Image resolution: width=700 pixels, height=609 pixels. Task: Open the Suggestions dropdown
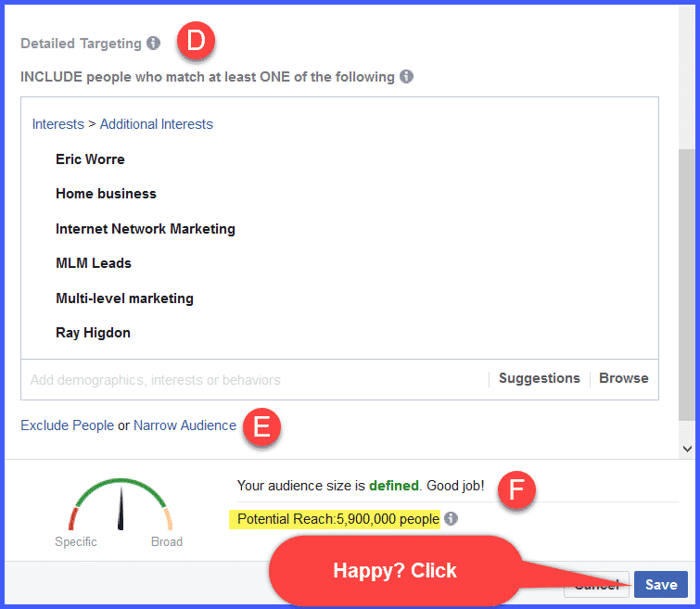[539, 378]
